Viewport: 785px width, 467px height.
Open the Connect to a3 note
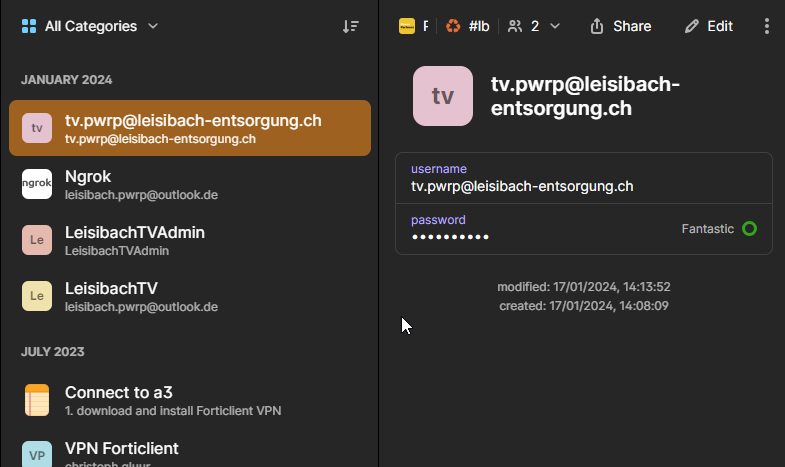pos(190,400)
